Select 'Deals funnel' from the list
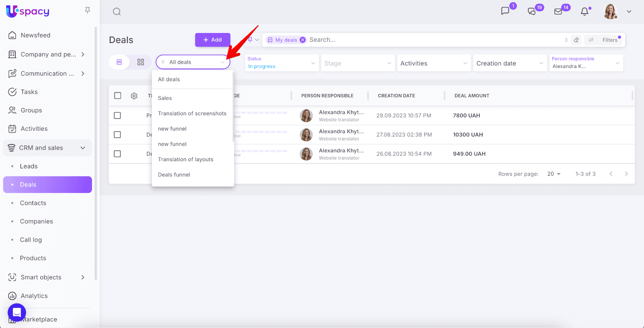Viewport: 644px width, 328px height. pos(174,174)
